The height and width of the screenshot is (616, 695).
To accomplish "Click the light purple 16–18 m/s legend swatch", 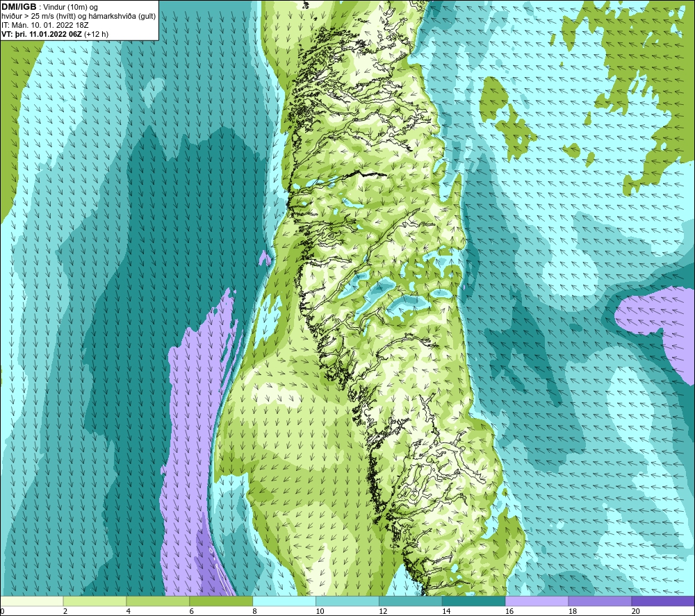I will click(x=537, y=601).
